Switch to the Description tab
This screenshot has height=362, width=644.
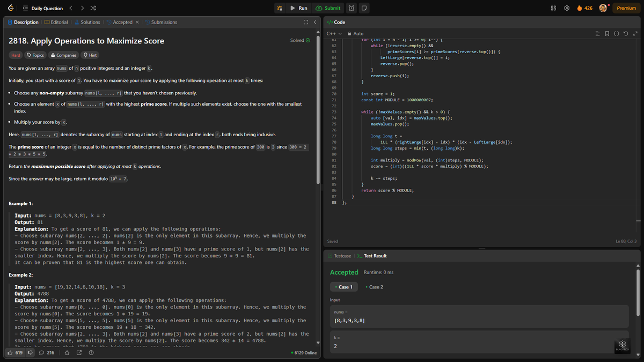pos(24,22)
